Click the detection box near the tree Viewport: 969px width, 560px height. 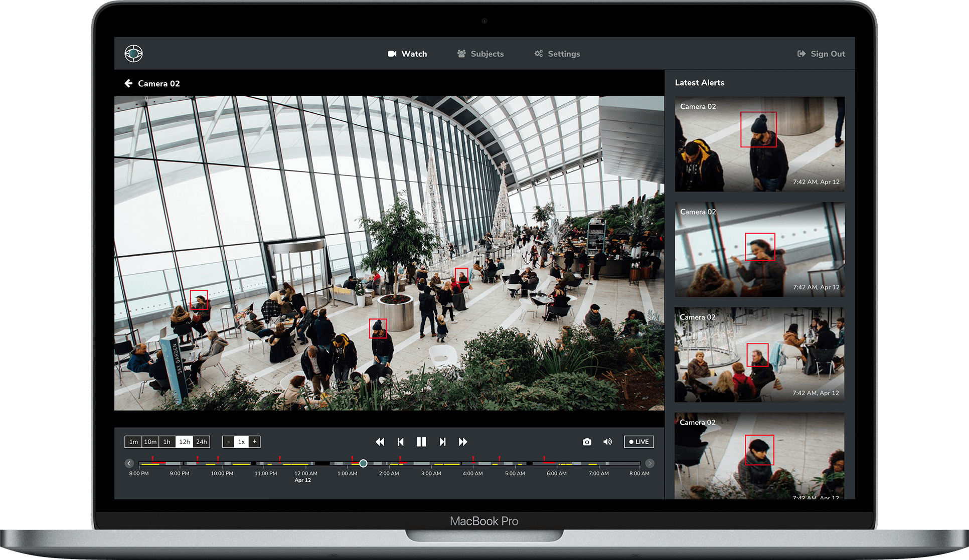point(461,276)
